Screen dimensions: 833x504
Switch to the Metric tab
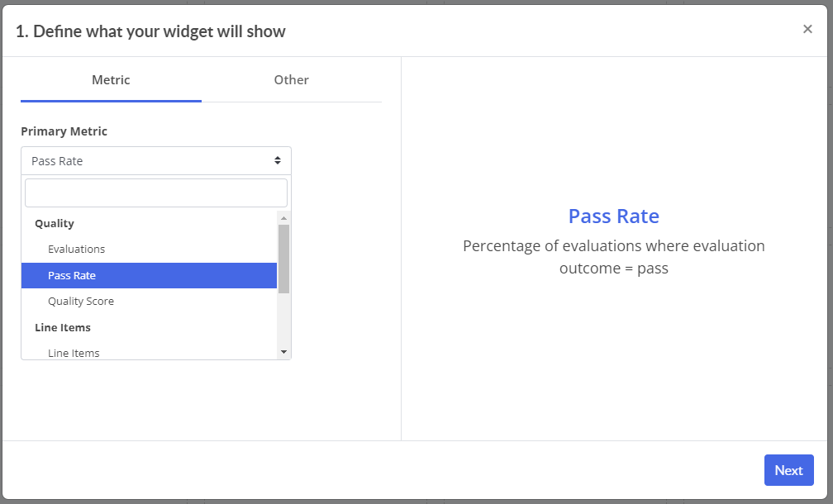coord(111,79)
